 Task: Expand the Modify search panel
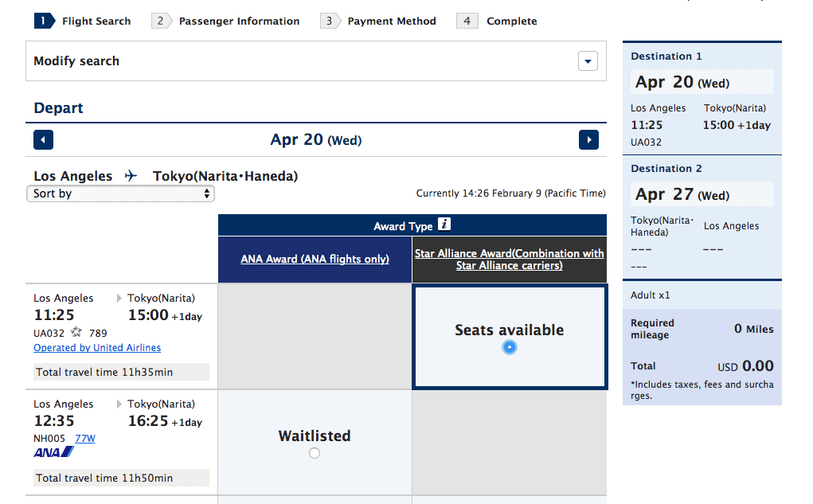[x=588, y=61]
